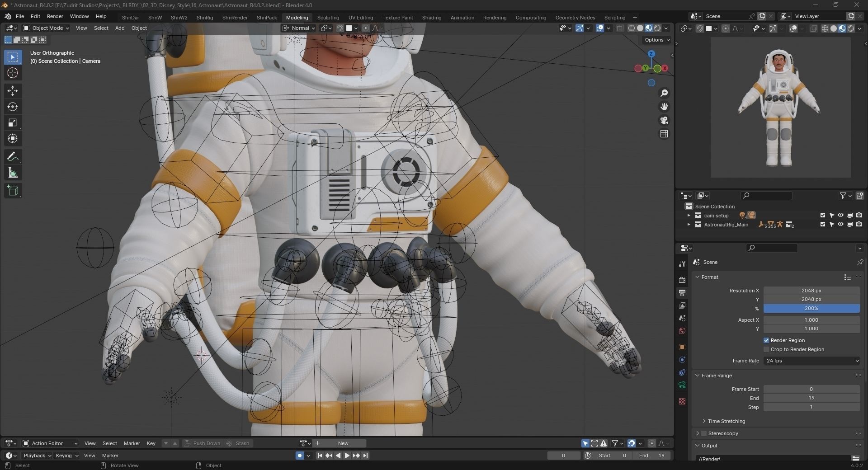Play the animation forward
Screen dimensions: 868x470
pyautogui.click(x=347, y=456)
